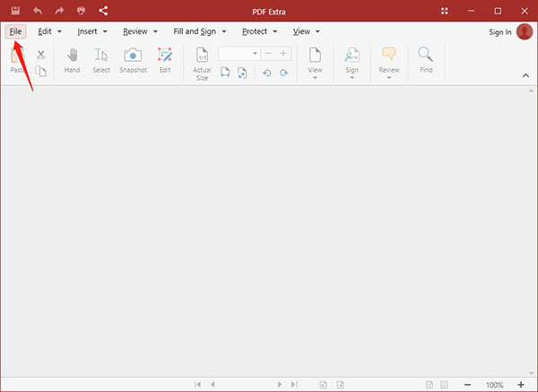The width and height of the screenshot is (538, 392).
Task: Click next view icon in status bar
Action: pos(340,385)
